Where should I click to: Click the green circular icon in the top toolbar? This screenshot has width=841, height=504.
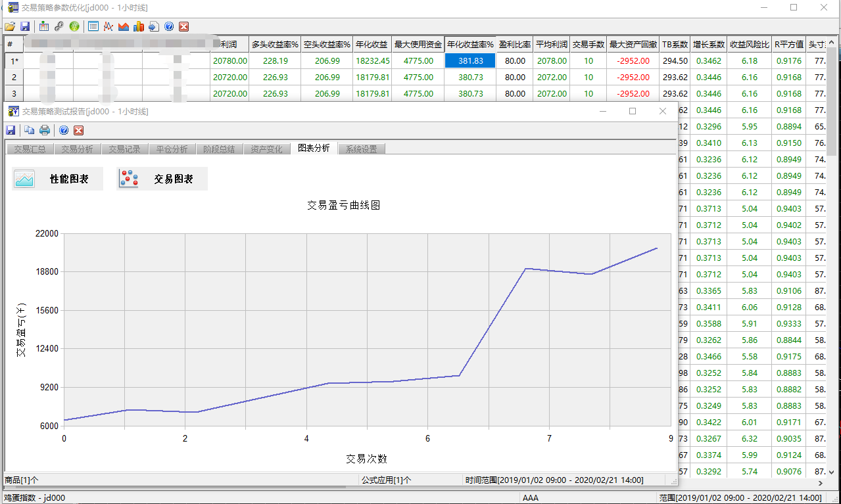coord(74,27)
